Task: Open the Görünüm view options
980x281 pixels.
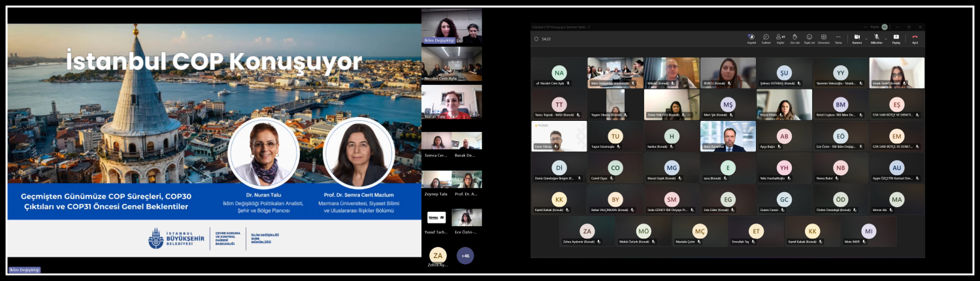Action: [823, 39]
